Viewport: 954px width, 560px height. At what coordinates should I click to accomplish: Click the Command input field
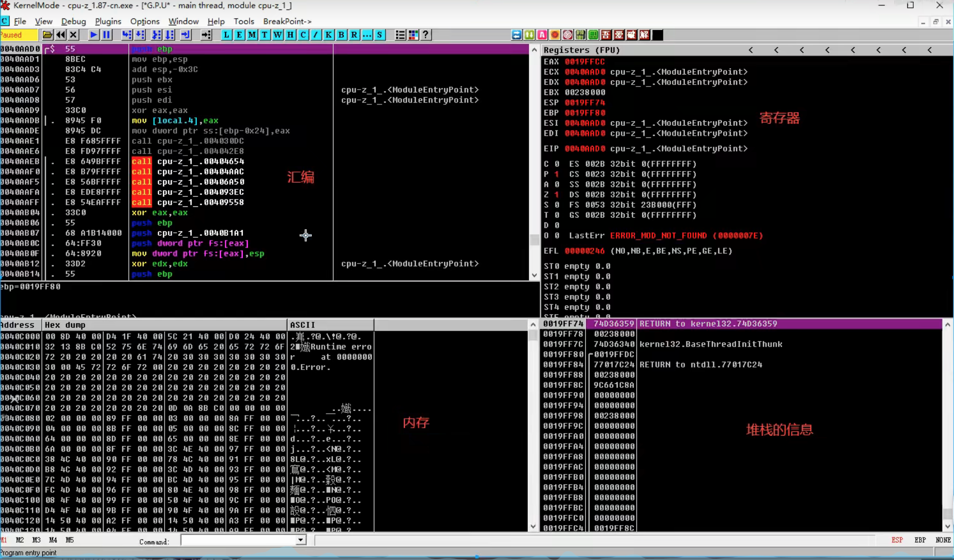click(x=238, y=541)
